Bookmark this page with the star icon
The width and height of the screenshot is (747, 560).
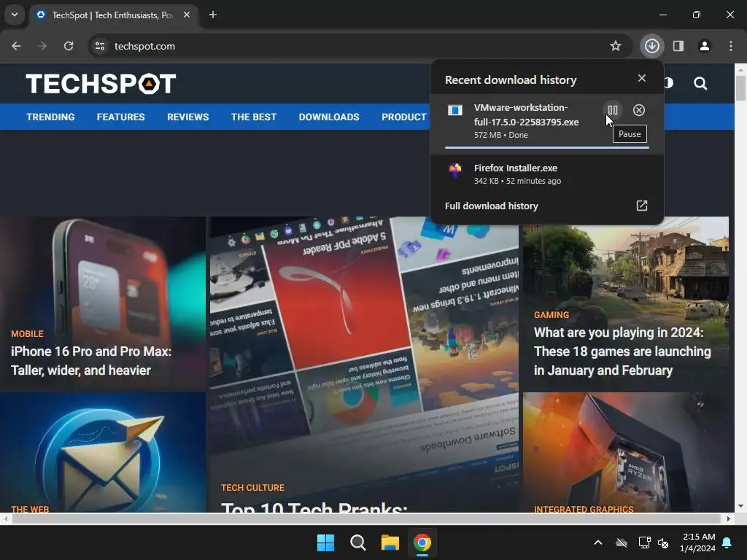tap(616, 46)
